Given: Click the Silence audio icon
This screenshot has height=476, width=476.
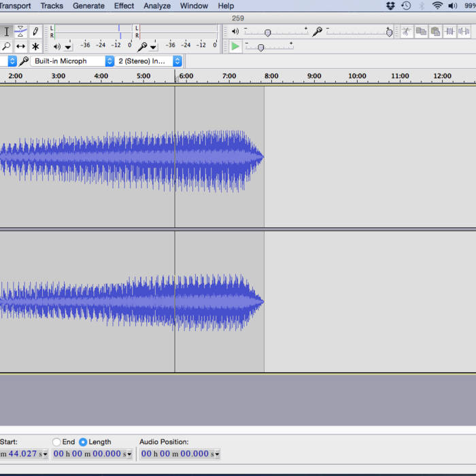Looking at the screenshot, I should tap(465, 31).
